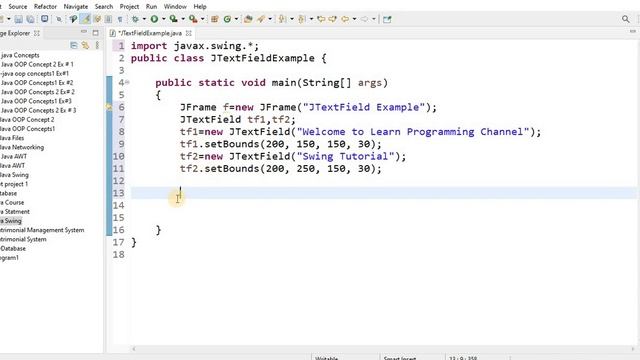Select the JTextFieldExample.java editor tab
The image size is (640, 360).
click(150, 33)
